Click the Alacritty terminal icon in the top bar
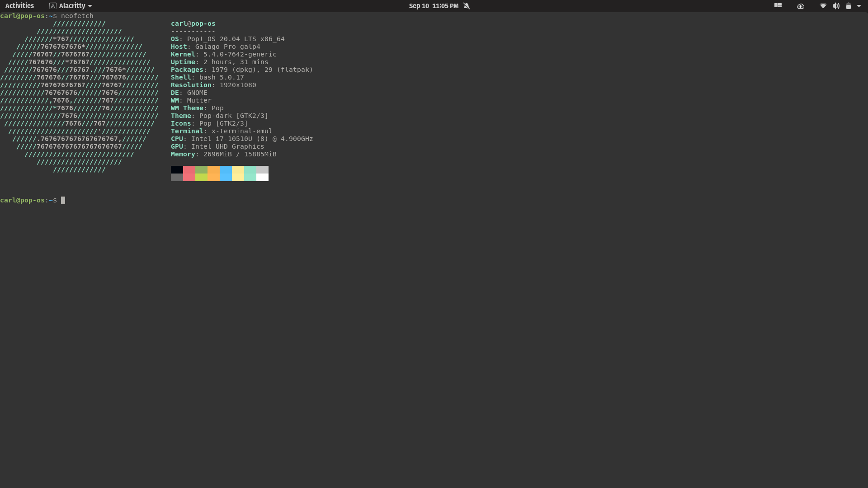 tap(53, 6)
